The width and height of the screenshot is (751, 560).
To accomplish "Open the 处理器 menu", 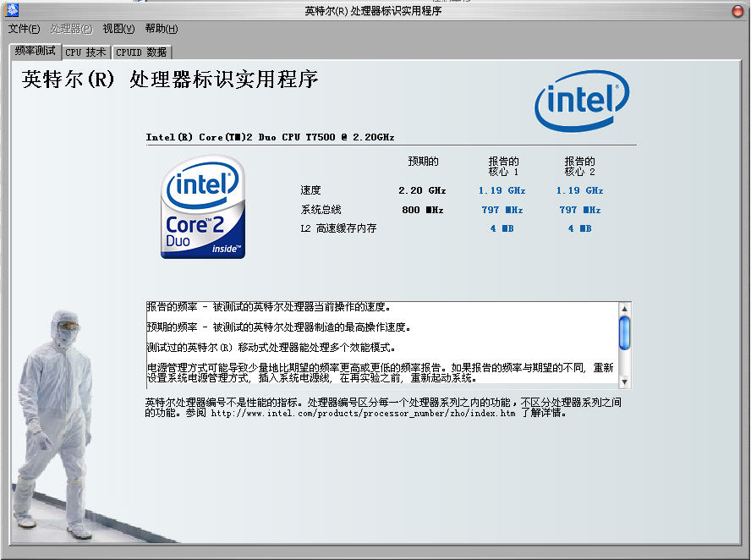I will pos(71,29).
